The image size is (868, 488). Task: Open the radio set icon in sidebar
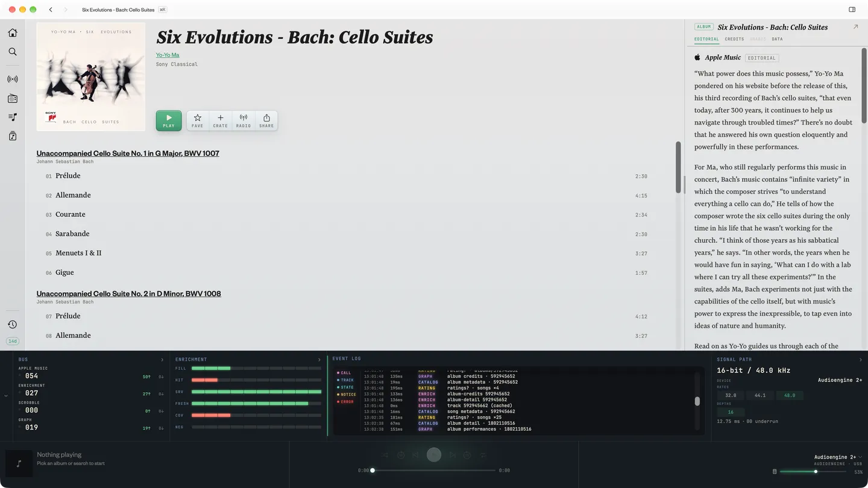(x=13, y=98)
